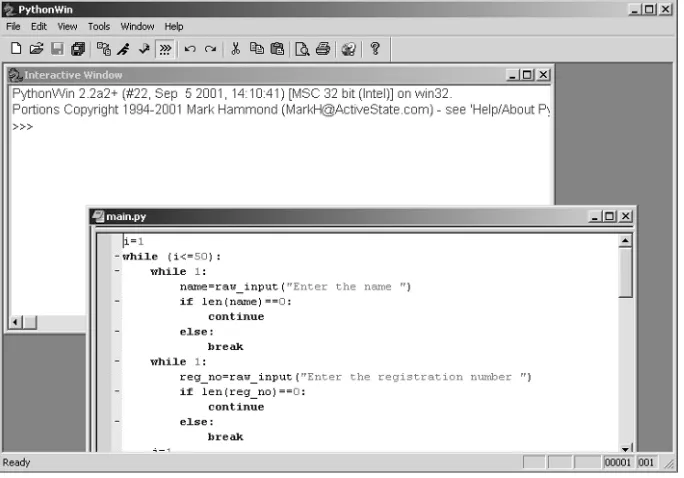Click the Save All toolbar icon
This screenshot has height=478, width=684.
click(x=78, y=49)
